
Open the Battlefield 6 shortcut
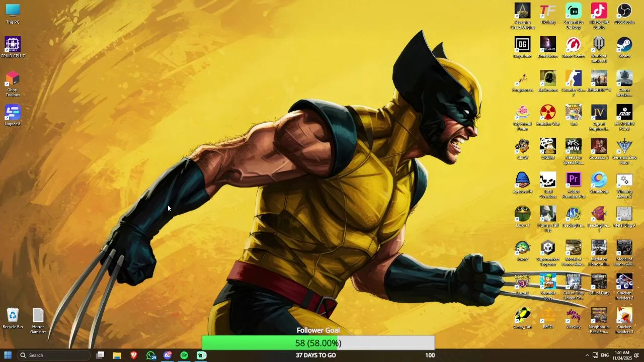599,81
